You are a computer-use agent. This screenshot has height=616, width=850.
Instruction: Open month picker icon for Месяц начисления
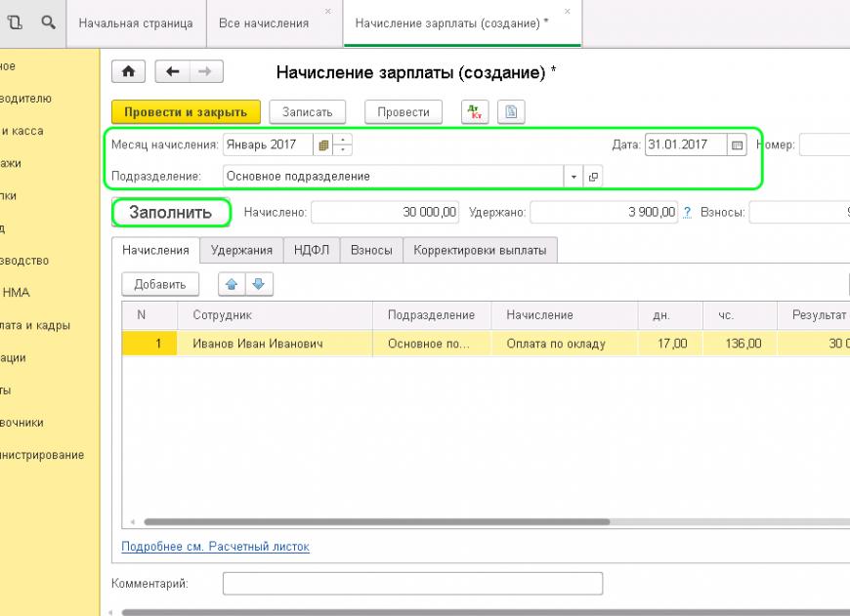323,145
